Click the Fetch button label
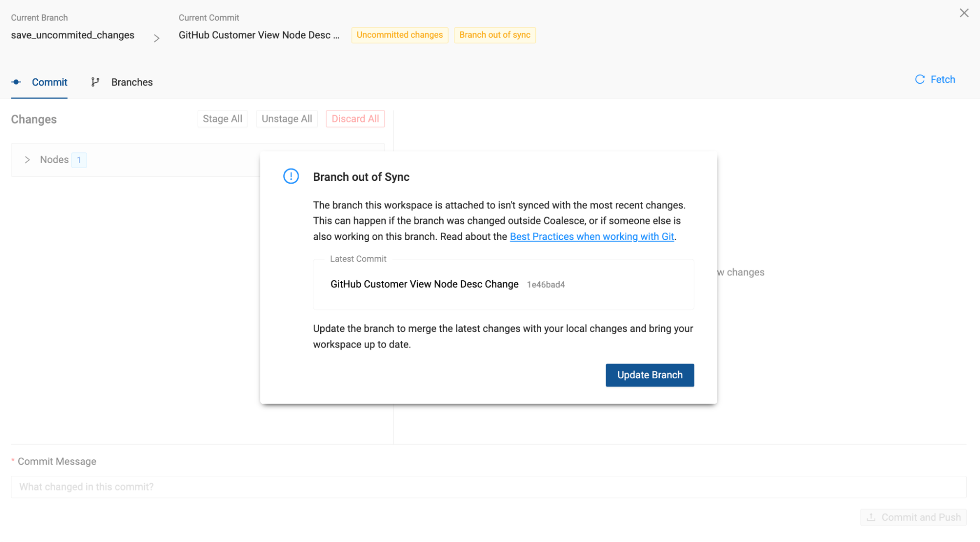980x542 pixels. (x=943, y=79)
